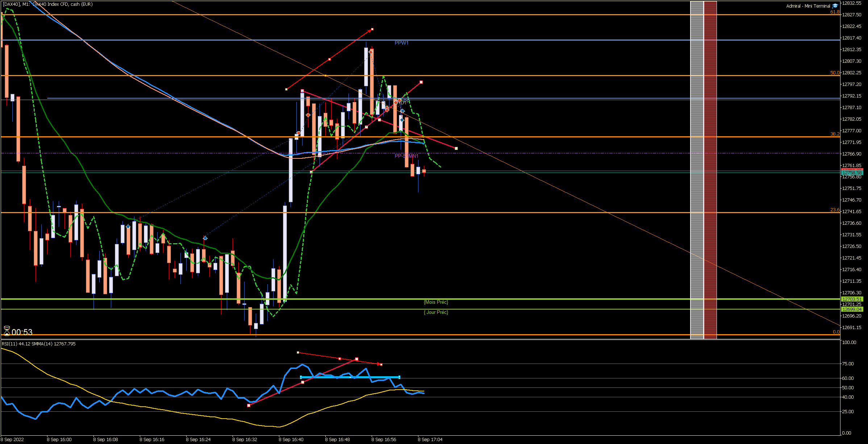Click the PP-S1MN1 pivot label
The image size is (868, 444).
tap(406, 156)
